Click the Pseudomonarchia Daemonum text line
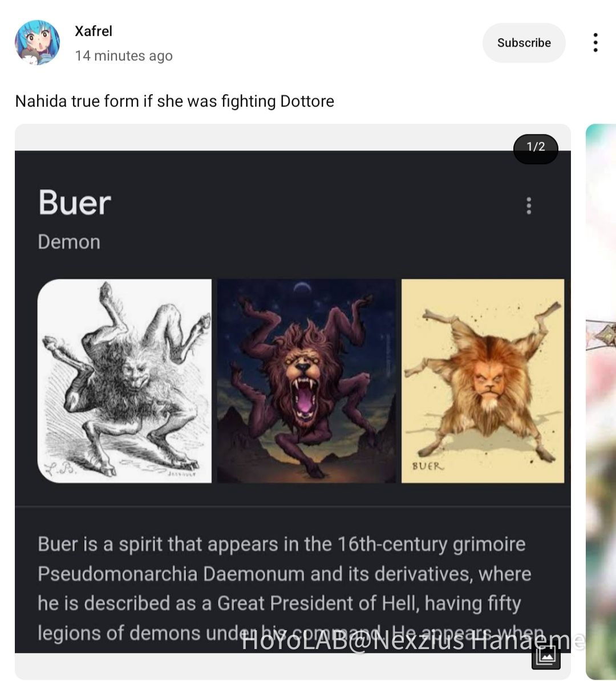Viewport: 616px width, 681px height. (285, 574)
